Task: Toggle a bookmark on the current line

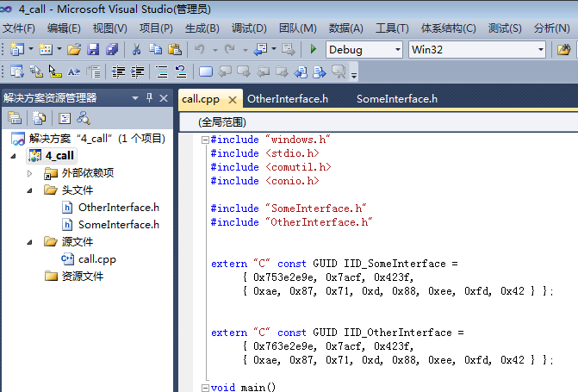Action: [x=206, y=72]
